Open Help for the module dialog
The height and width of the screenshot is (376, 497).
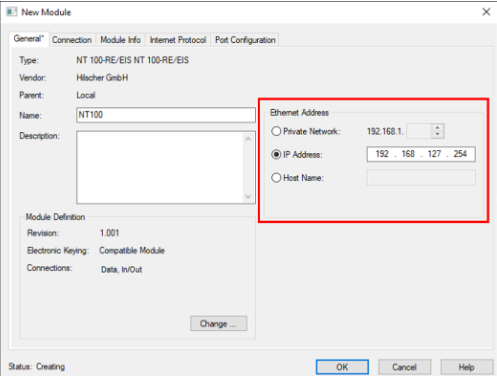point(467,367)
